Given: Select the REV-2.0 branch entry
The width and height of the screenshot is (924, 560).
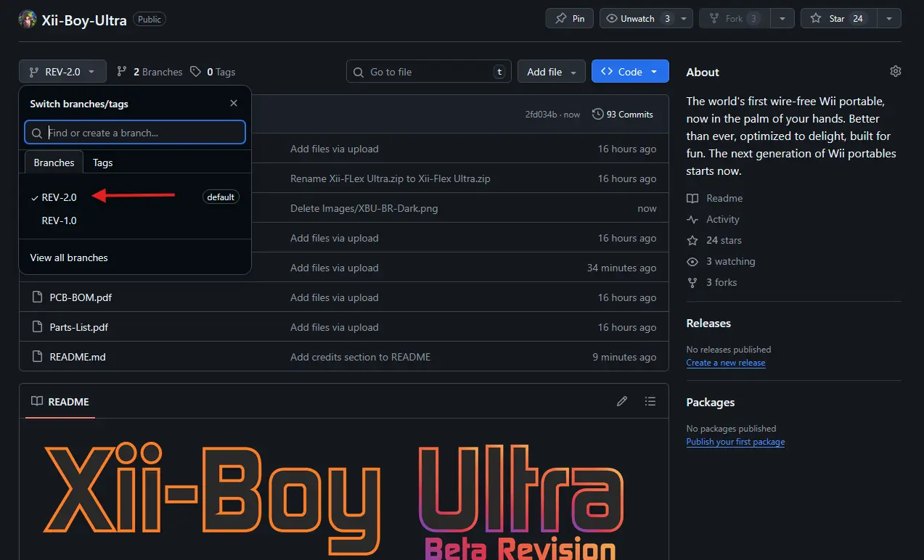Looking at the screenshot, I should coord(135,197).
